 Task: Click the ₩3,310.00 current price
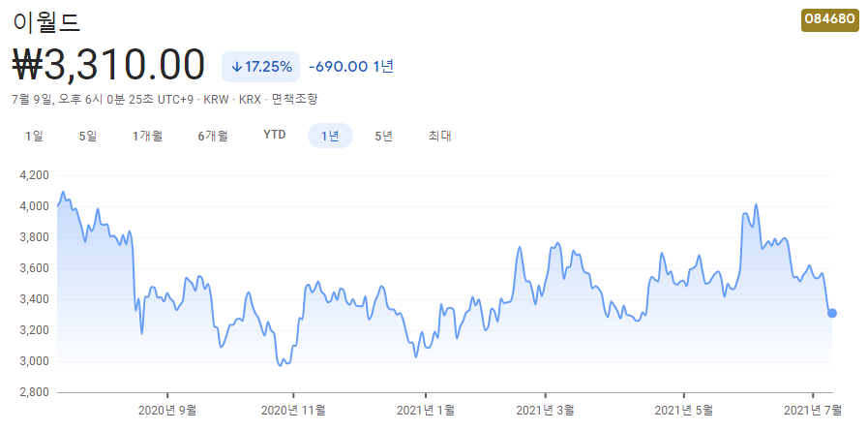[x=108, y=66]
